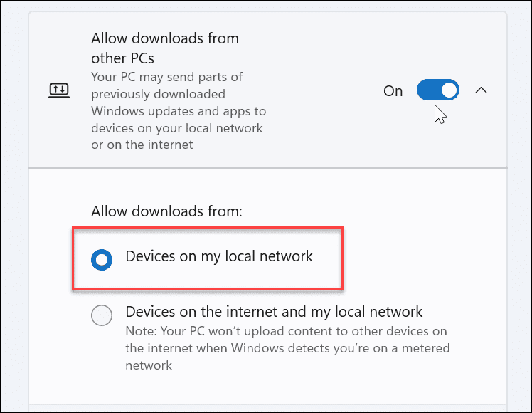Click the empty circle of the unselected radio
The width and height of the screenshot is (532, 413).
pyautogui.click(x=102, y=315)
